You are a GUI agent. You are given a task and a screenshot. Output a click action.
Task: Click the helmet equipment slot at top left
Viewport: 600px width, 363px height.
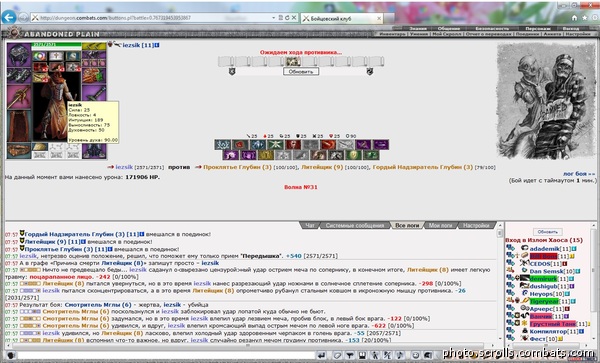pos(19,55)
